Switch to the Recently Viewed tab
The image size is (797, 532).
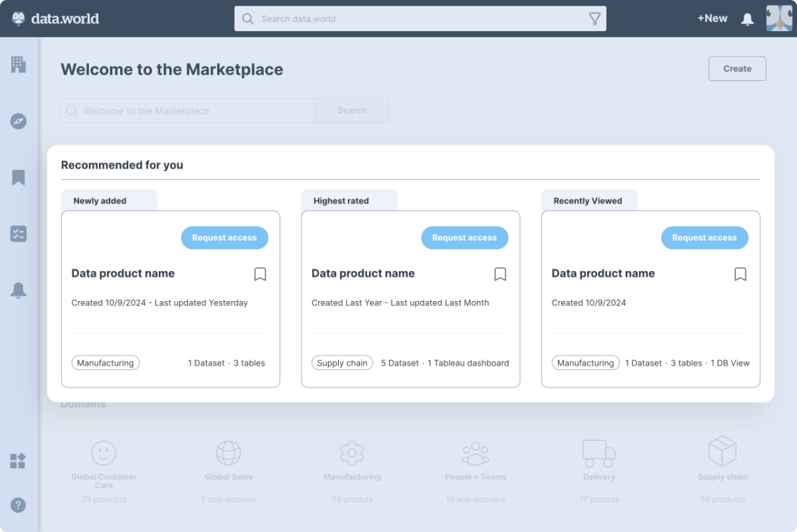tap(589, 200)
